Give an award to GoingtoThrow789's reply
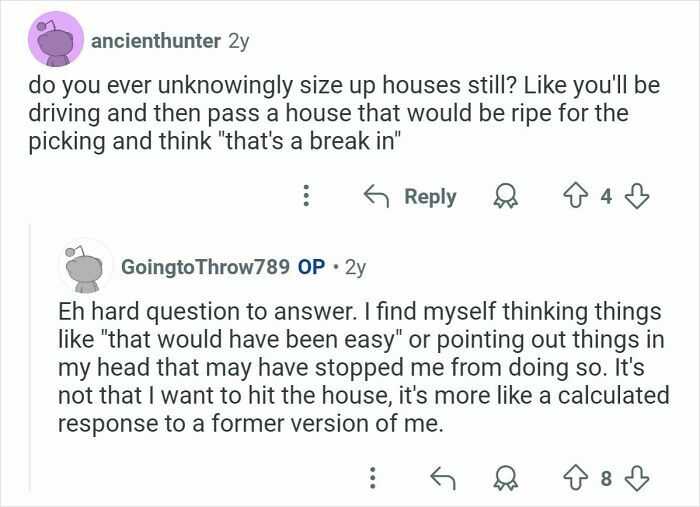700x507 pixels. tap(505, 478)
